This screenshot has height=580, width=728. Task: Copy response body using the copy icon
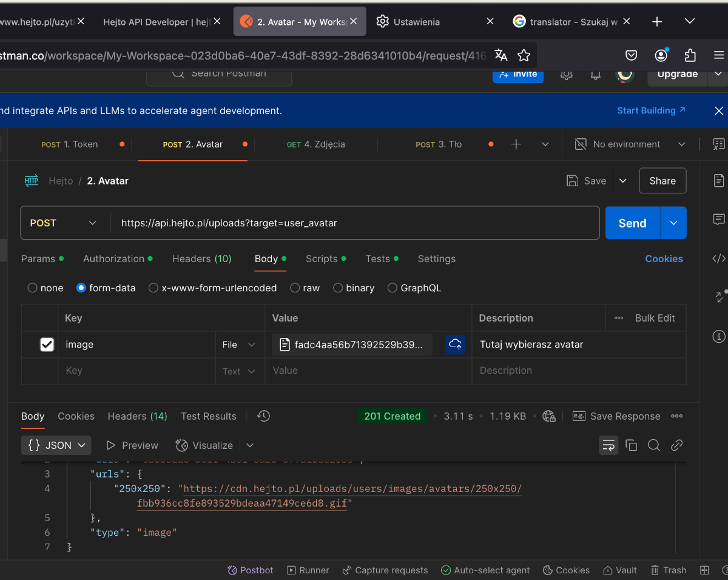coord(631,445)
